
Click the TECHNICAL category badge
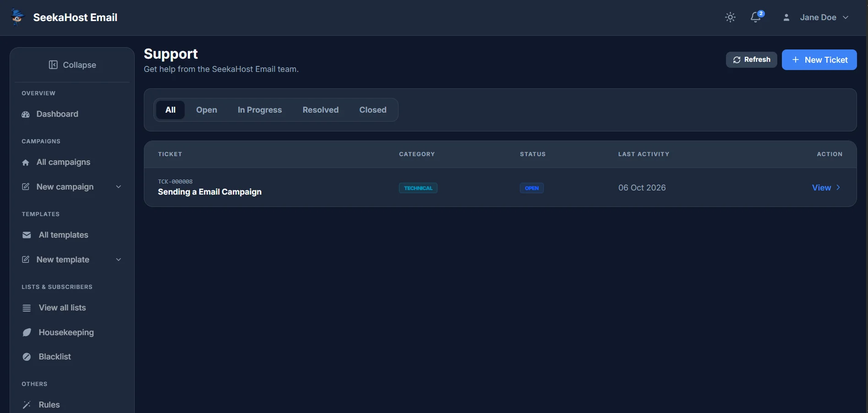(418, 188)
